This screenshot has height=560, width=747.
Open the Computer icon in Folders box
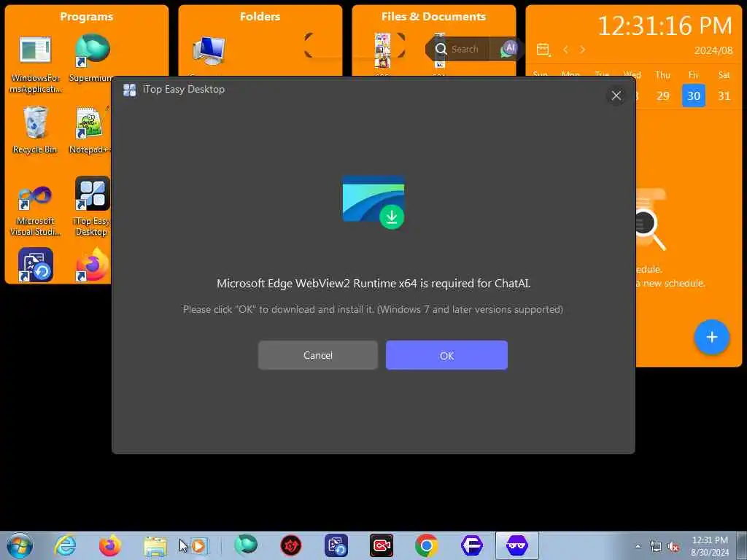(x=209, y=50)
